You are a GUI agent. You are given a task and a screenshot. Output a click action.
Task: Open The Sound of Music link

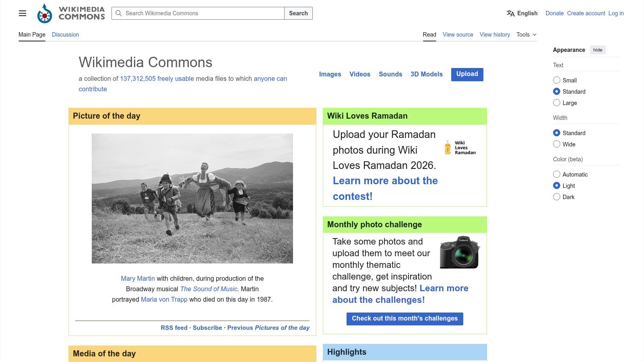click(x=209, y=289)
